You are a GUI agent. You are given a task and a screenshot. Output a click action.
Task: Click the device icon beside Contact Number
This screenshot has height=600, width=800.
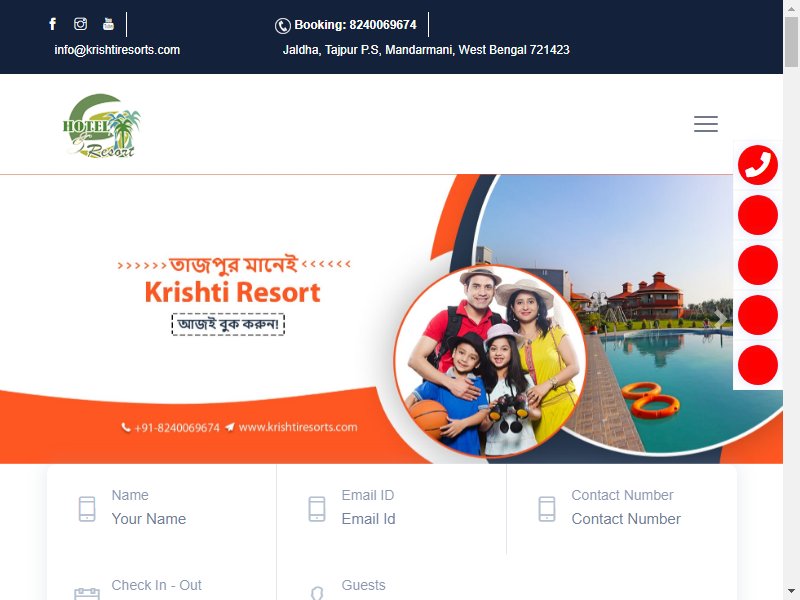(547, 509)
